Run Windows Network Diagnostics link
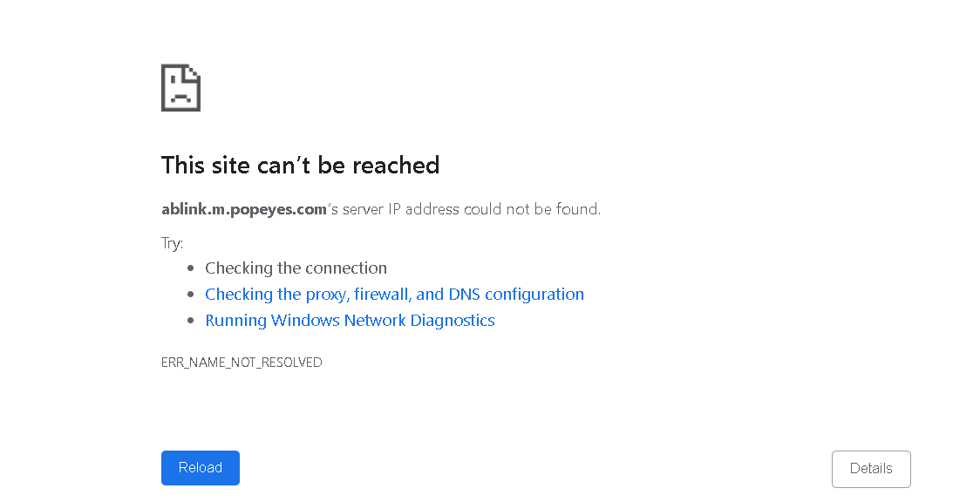Image resolution: width=980 pixels, height=502 pixels. pyautogui.click(x=350, y=321)
